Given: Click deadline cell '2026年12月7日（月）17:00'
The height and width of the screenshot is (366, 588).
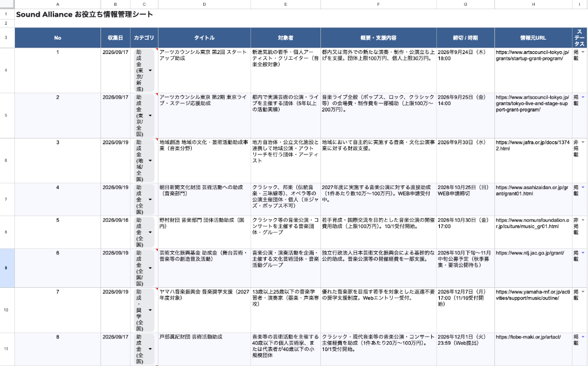Looking at the screenshot, I should pyautogui.click(x=465, y=310).
